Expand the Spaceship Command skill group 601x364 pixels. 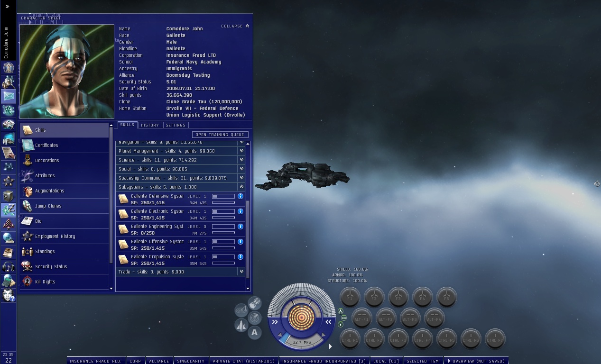pyautogui.click(x=241, y=178)
